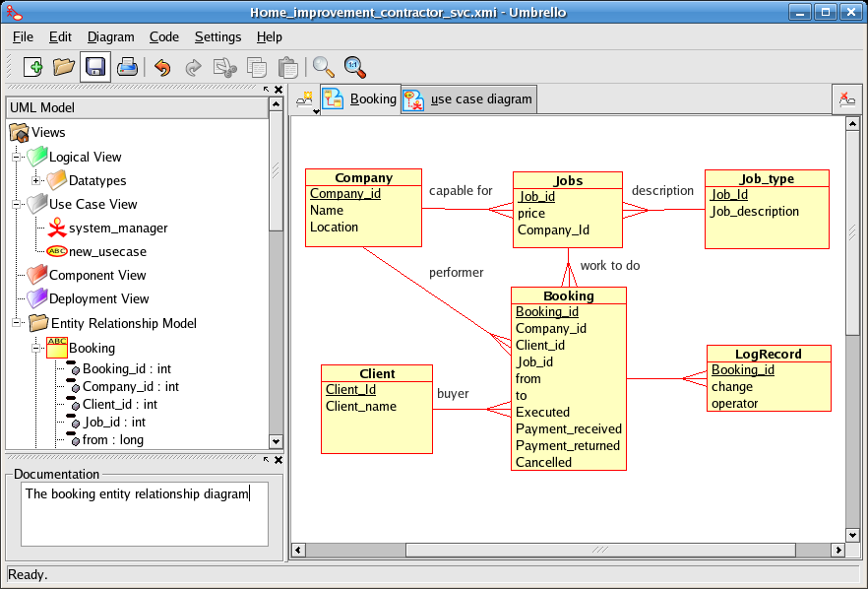
Task: Click the red Component View folder icon
Action: point(37,275)
